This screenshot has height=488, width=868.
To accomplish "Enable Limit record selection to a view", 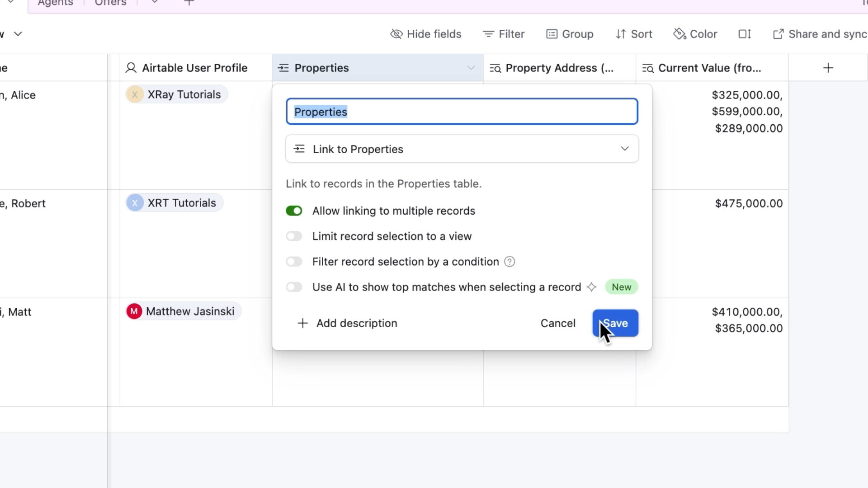I will click(x=294, y=236).
